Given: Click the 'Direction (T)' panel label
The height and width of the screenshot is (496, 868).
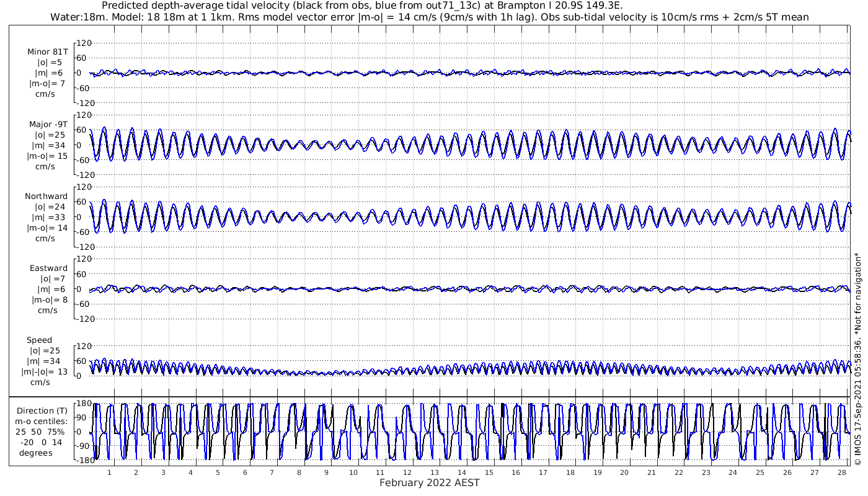Looking at the screenshot, I should pyautogui.click(x=42, y=411).
